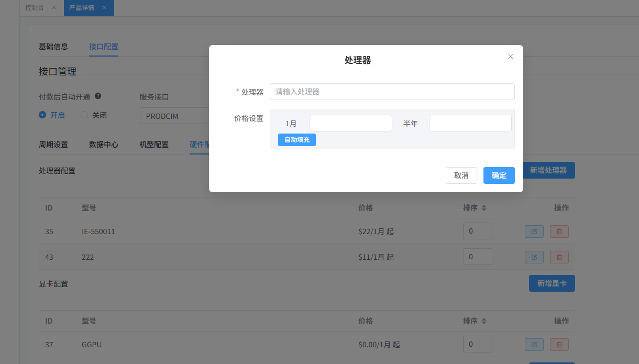639x364 pixels.
Task: Open the 基础信息 tab
Action: click(53, 46)
